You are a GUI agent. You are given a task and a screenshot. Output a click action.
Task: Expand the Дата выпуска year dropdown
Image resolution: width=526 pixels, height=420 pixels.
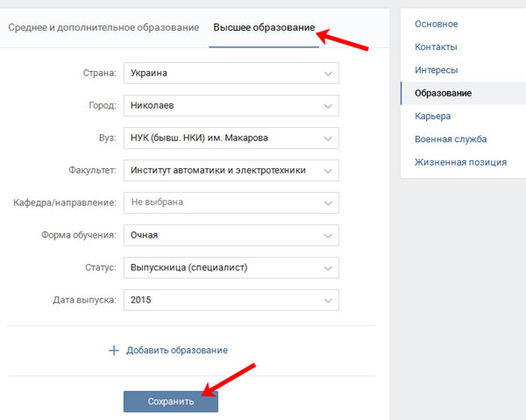coord(231,300)
